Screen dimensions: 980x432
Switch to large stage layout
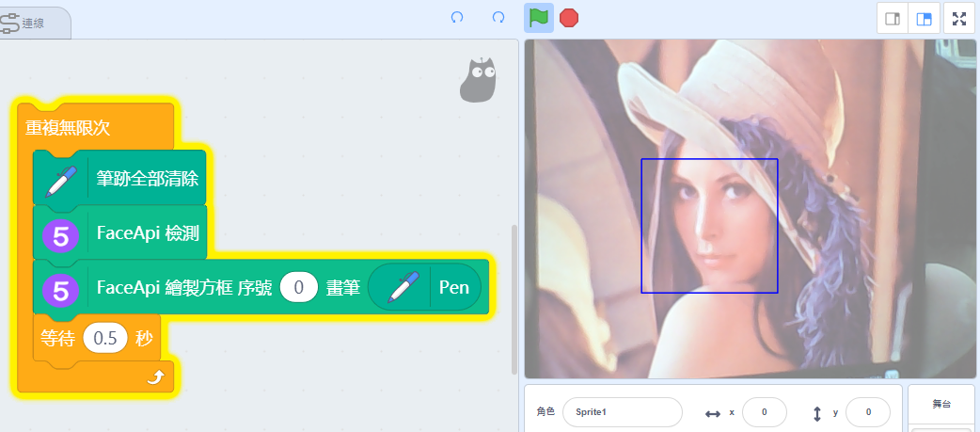(x=924, y=19)
